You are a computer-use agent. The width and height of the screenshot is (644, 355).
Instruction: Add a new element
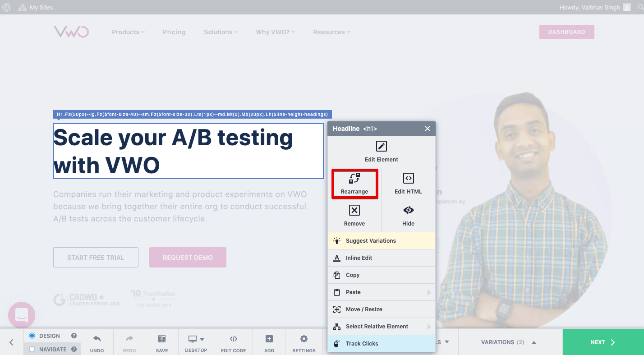pos(269,343)
